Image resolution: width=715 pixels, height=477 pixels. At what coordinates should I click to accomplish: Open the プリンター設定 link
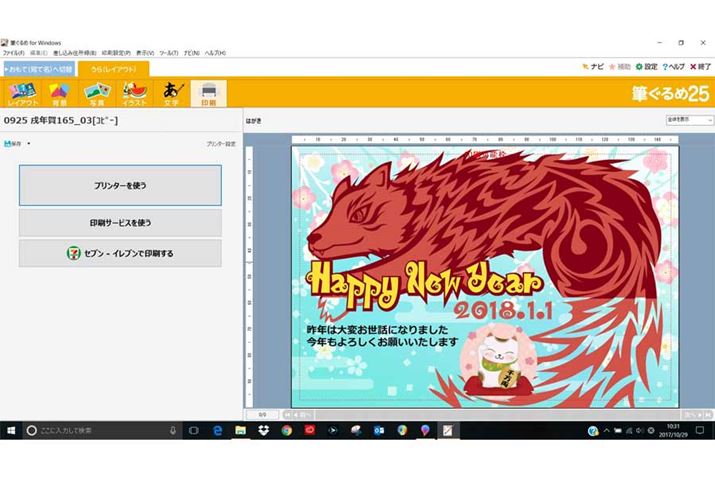tap(221, 144)
